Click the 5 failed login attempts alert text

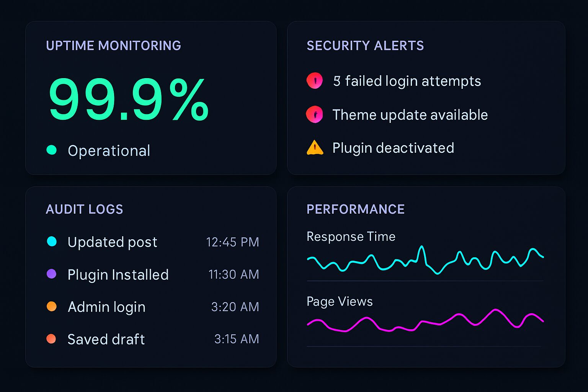tap(407, 81)
